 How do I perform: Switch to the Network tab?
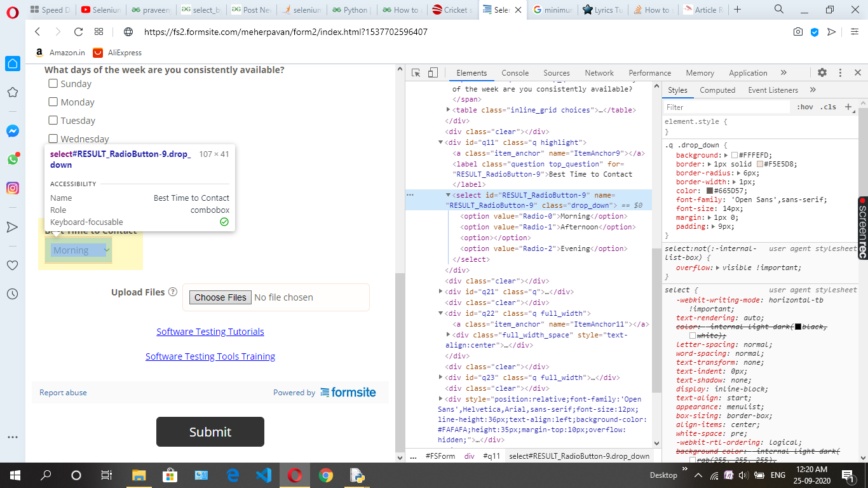599,73
